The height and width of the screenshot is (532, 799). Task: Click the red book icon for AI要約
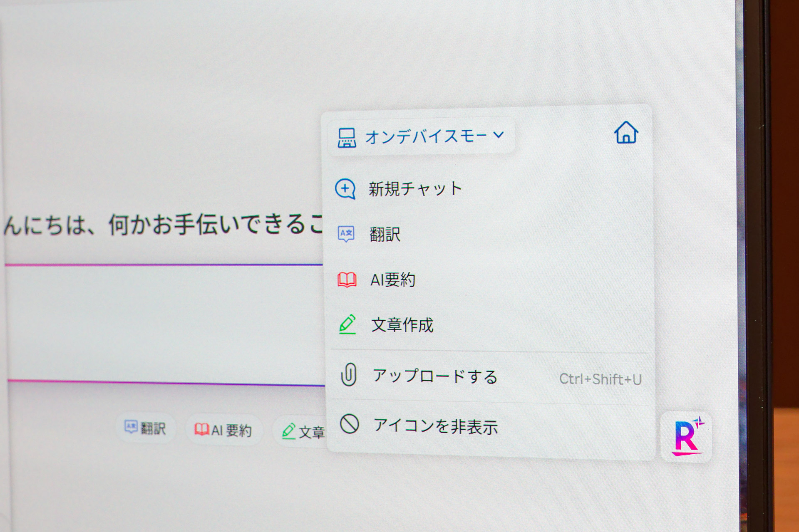point(347,280)
